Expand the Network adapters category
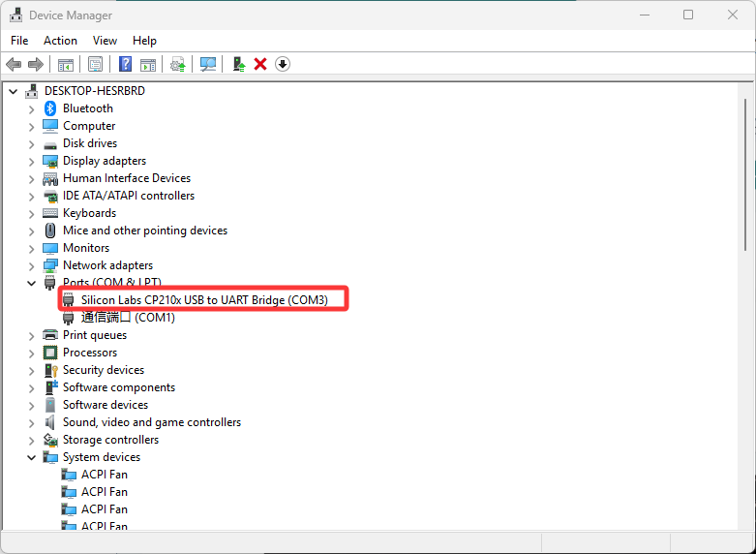756x554 pixels. coord(31,266)
